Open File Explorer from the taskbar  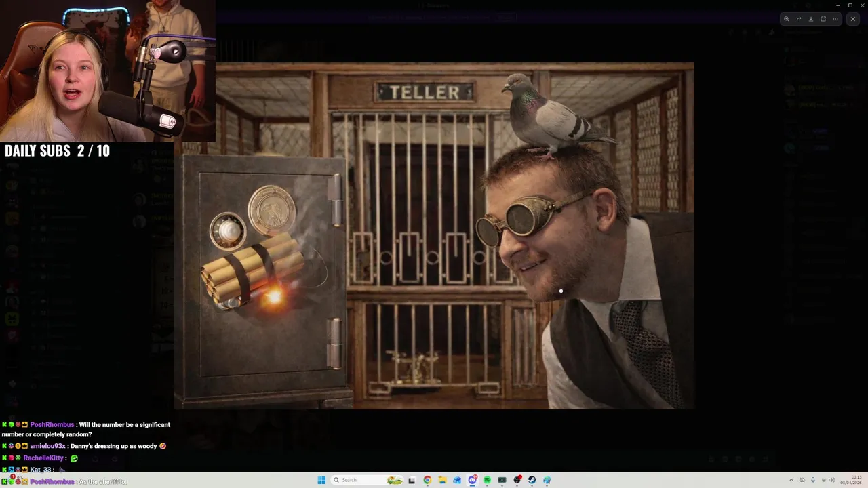(442, 480)
